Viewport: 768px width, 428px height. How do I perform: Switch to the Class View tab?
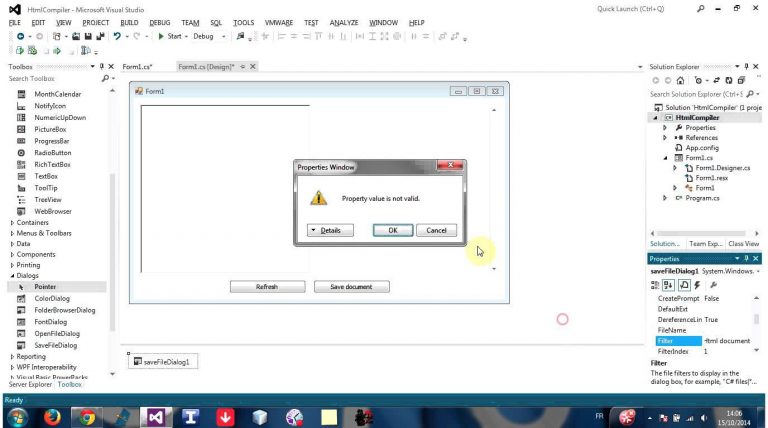tap(744, 243)
